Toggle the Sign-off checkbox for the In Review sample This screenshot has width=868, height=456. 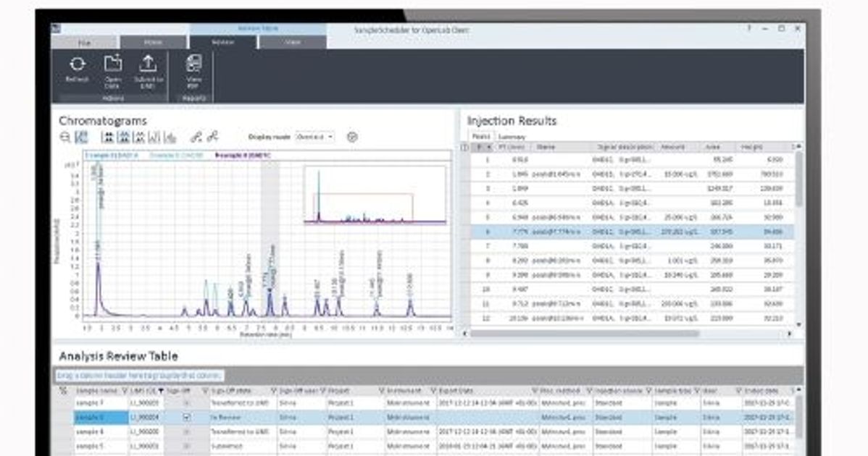tap(187, 417)
